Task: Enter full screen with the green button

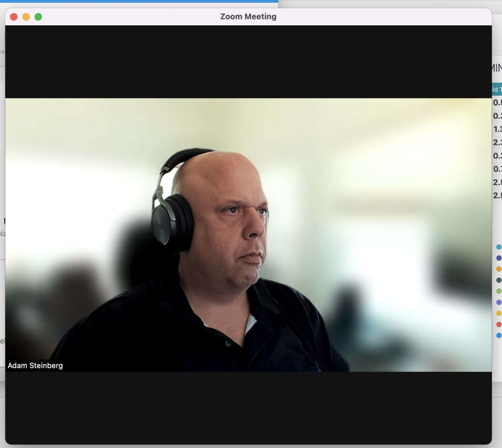Action: 38,17
